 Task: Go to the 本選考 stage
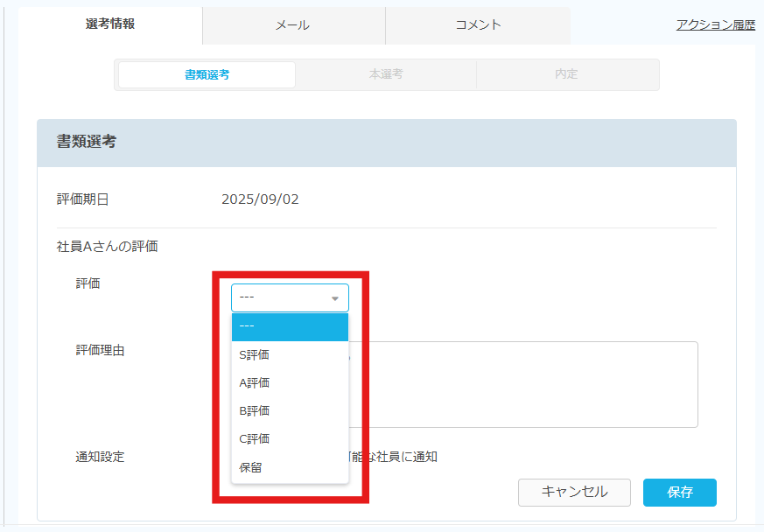pos(386,74)
